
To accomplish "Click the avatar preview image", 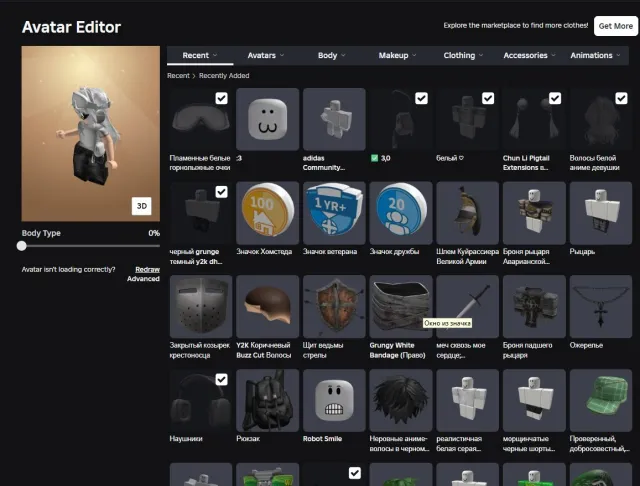I will point(91,133).
